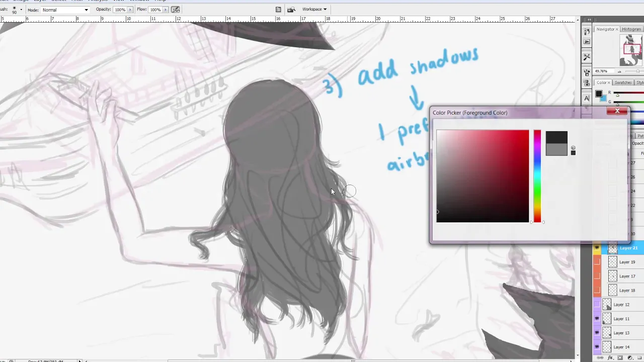This screenshot has width=644, height=362.
Task: Switch to the Swatches tab
Action: click(623, 82)
